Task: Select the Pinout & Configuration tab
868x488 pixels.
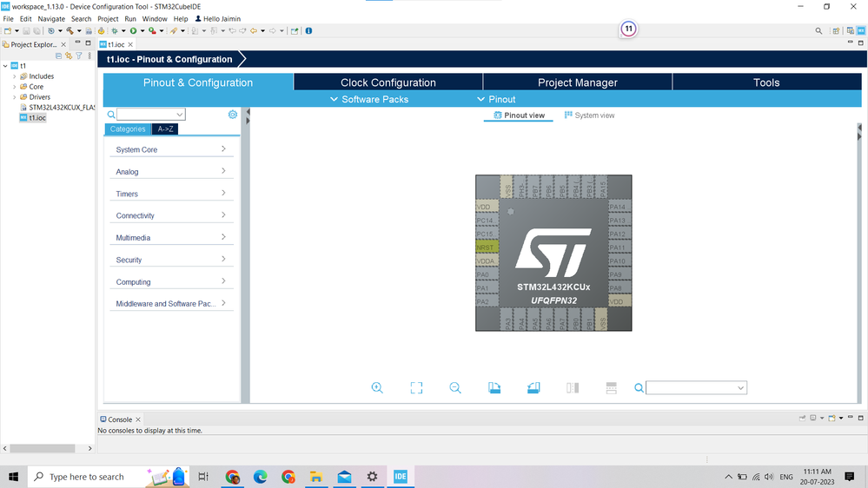Action: [198, 82]
